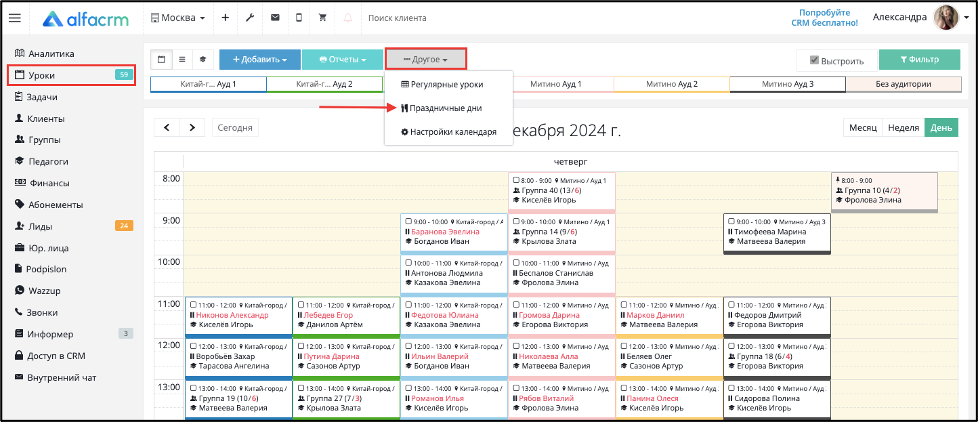
Task: Expand the Отчеты dropdown
Action: tap(342, 60)
